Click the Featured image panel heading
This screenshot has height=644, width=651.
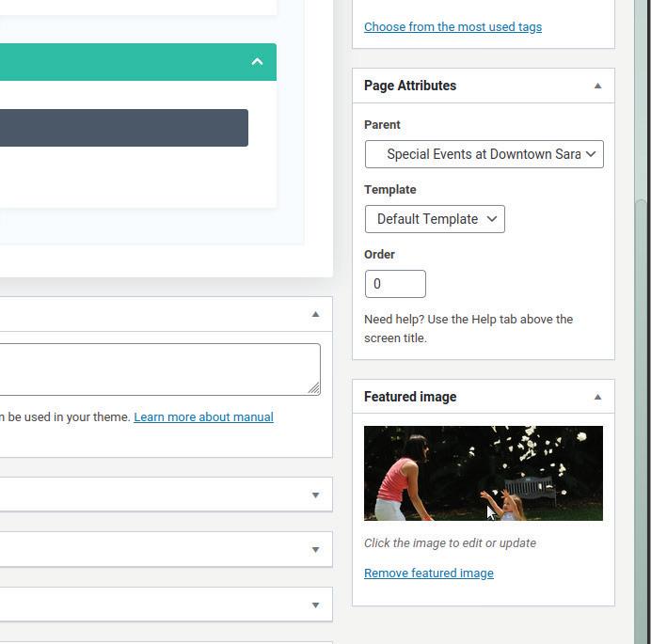(410, 397)
